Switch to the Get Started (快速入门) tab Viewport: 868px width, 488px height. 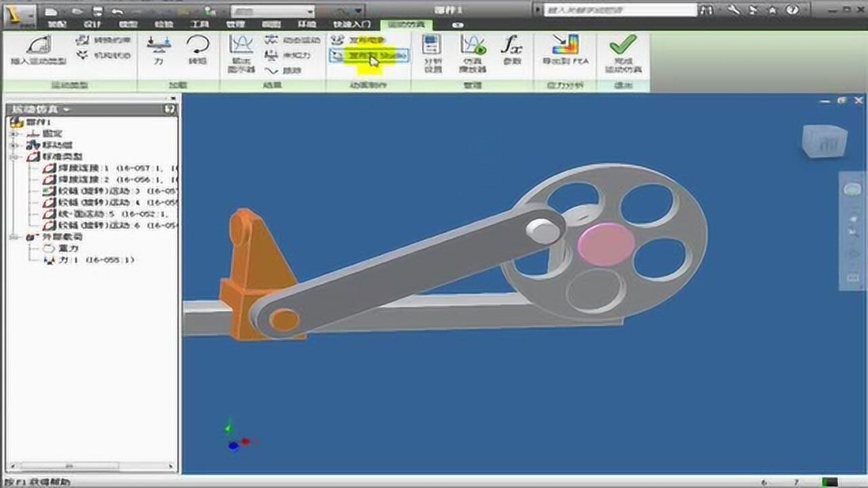pos(351,24)
